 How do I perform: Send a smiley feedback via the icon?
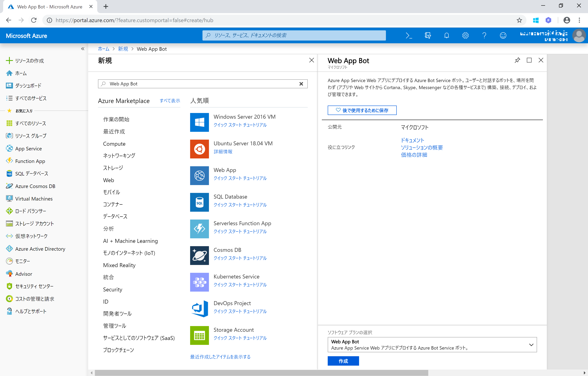coord(503,35)
